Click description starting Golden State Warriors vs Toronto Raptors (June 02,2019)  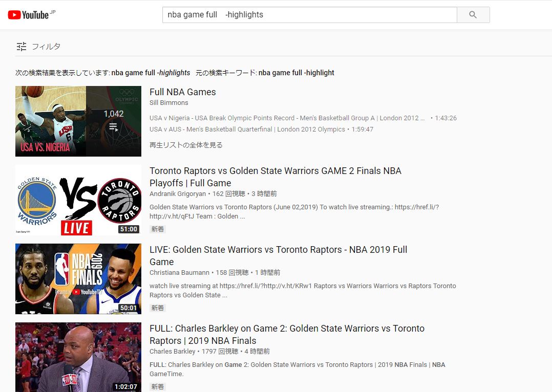click(x=294, y=212)
